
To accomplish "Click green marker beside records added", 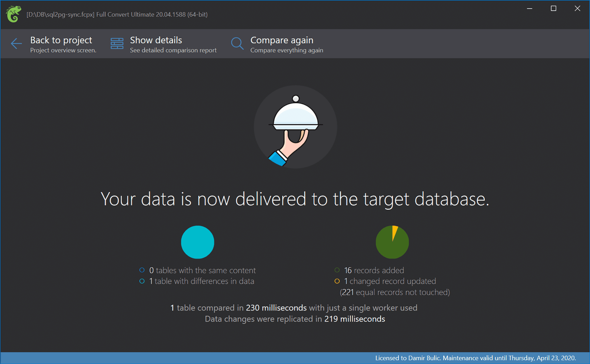I will coord(337,270).
